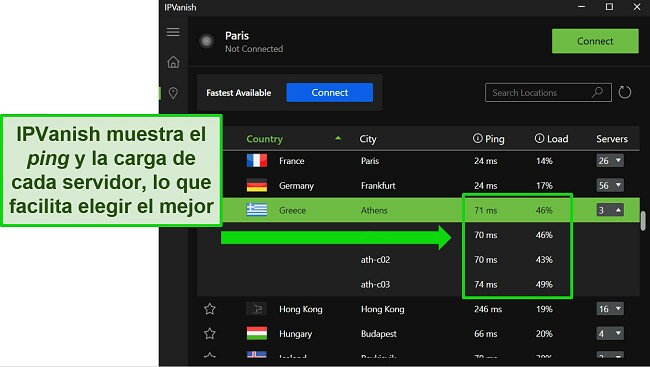Click the Hungary flag icon
This screenshot has height=367, width=650.
(257, 333)
